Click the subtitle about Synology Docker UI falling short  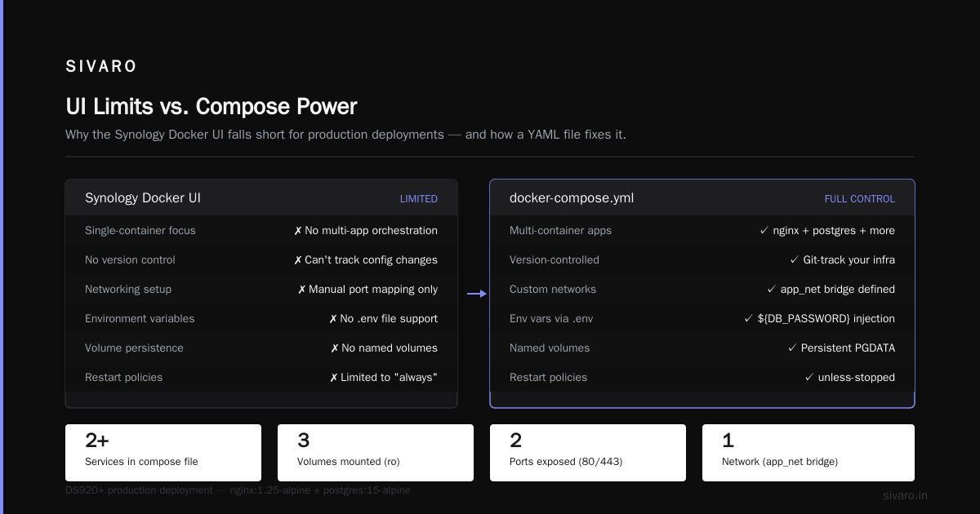click(345, 135)
